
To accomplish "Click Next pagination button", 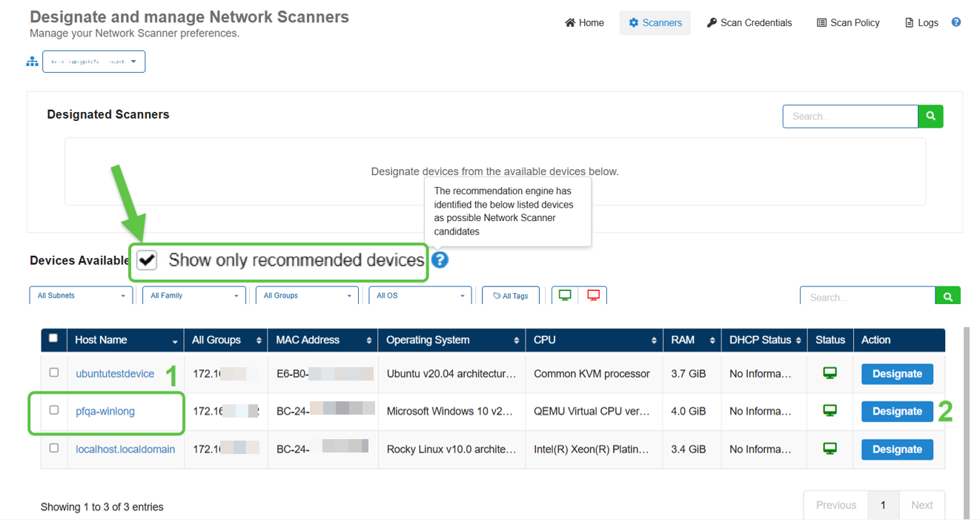I will [x=922, y=505].
